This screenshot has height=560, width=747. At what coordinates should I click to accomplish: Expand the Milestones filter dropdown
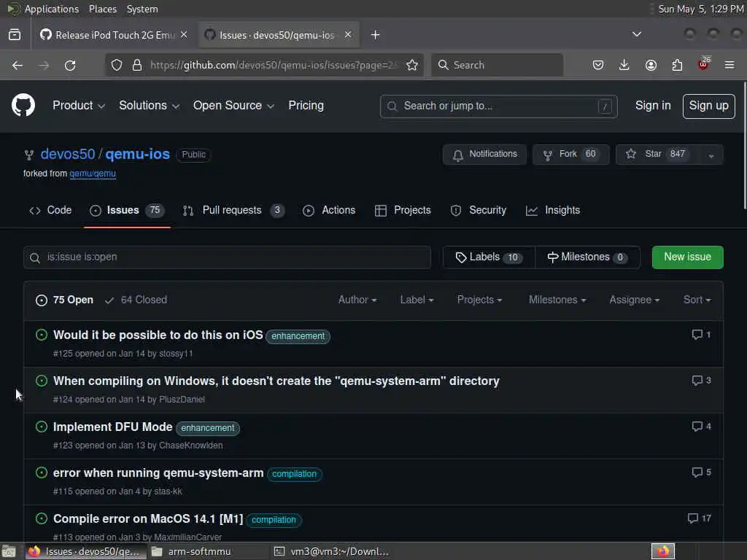(557, 300)
